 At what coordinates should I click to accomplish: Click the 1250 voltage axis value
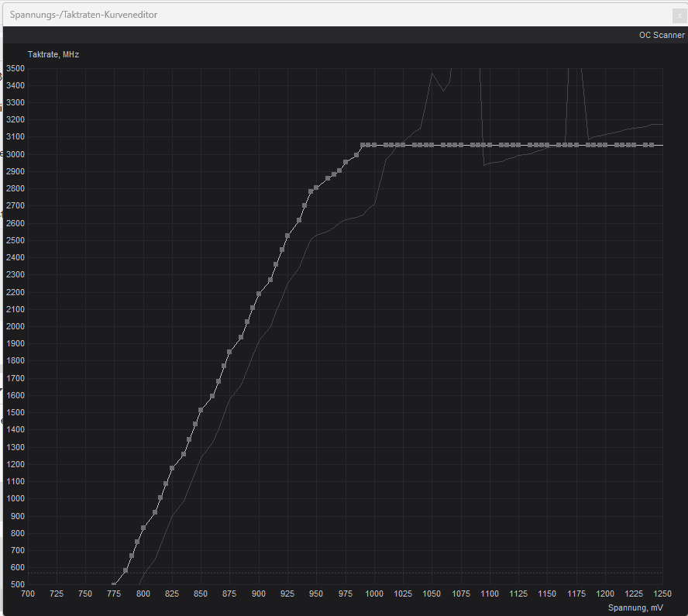(x=662, y=594)
